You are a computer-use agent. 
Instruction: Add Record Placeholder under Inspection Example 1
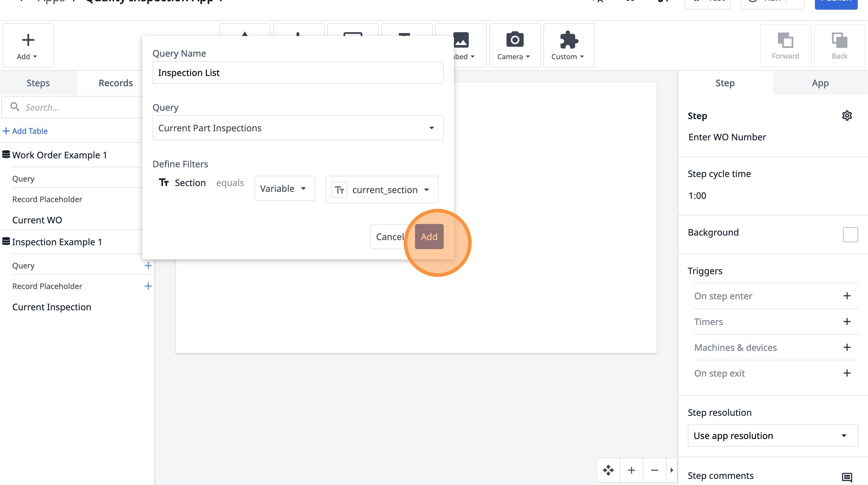click(148, 286)
